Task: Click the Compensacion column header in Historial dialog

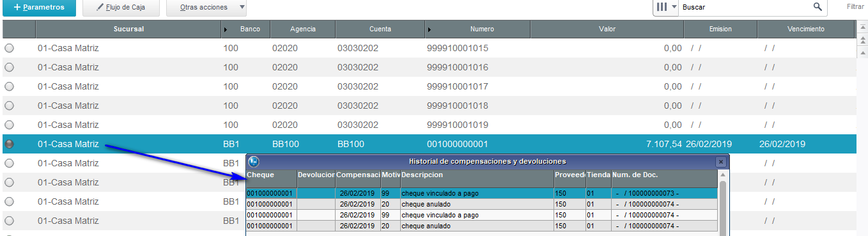Action: [358, 178]
